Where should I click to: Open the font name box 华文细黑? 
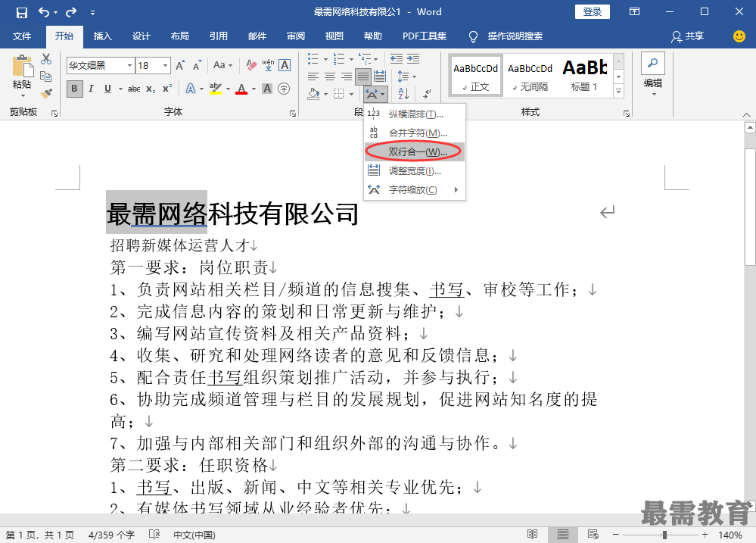[101, 65]
